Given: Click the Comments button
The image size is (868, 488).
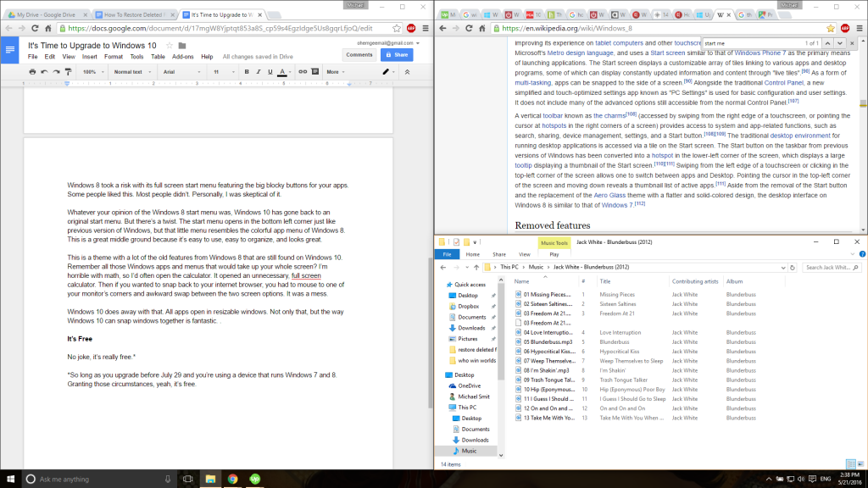Looking at the screenshot, I should (x=359, y=55).
